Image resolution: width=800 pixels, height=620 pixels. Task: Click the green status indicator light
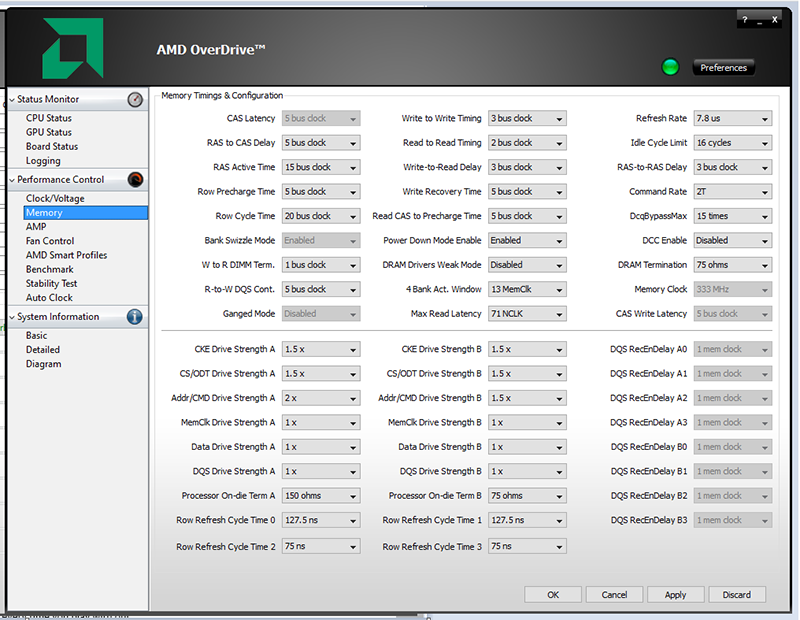pos(670,67)
